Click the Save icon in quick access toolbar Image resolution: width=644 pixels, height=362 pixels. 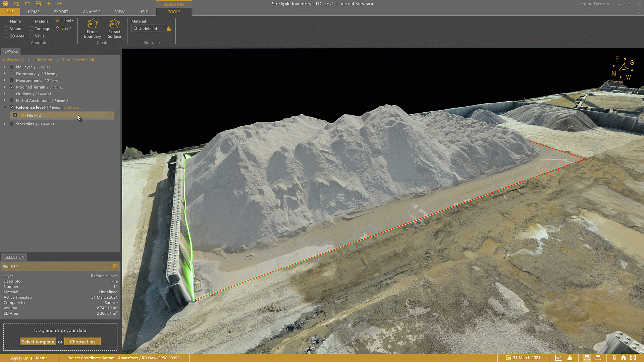click(x=38, y=4)
